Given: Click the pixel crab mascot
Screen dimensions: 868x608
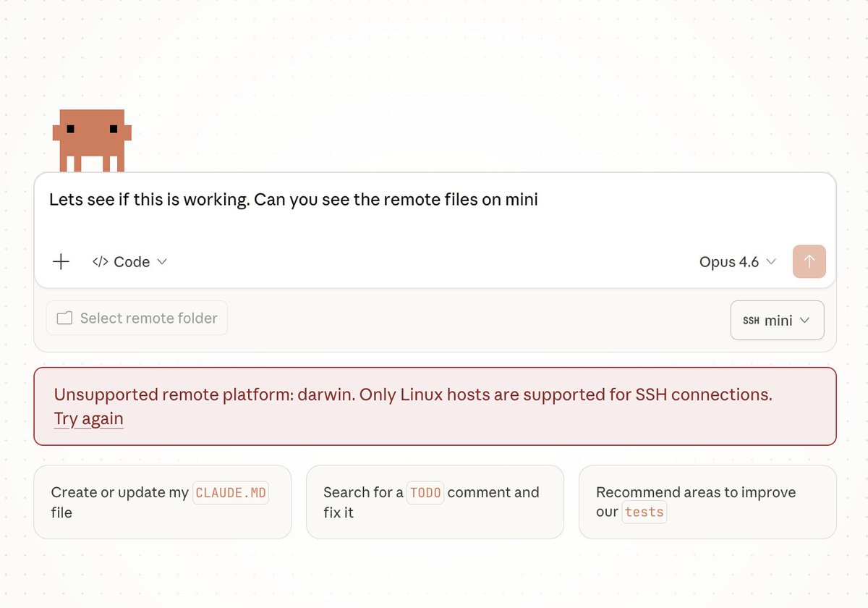Looking at the screenshot, I should click(92, 140).
